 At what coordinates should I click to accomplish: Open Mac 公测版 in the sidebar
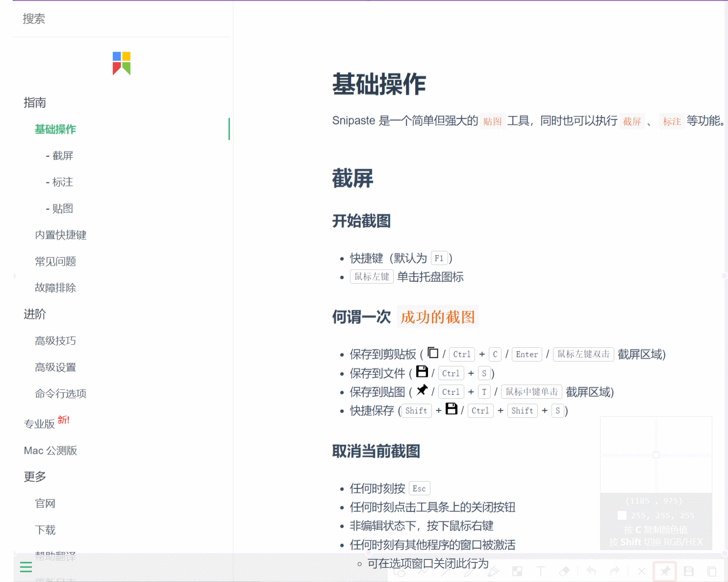point(50,451)
